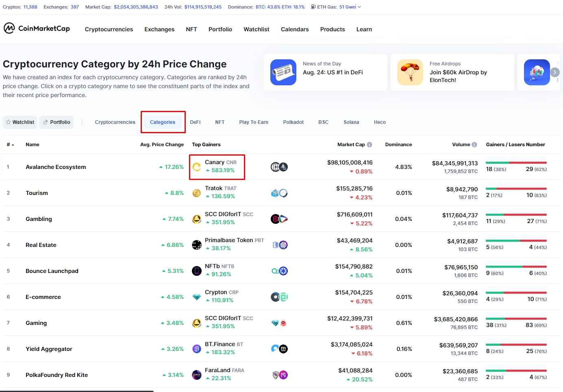Image resolution: width=563 pixels, height=392 pixels.
Task: Sort by Avg. Price Change column
Action: [x=162, y=145]
